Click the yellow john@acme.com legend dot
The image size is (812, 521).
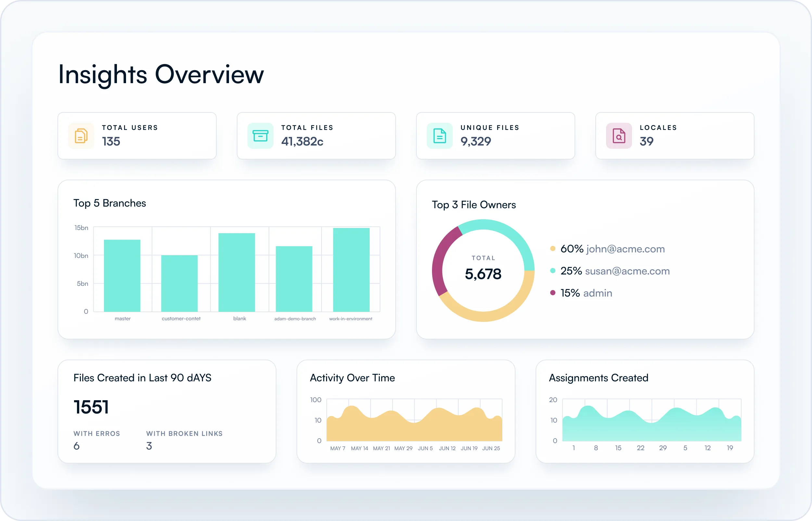click(552, 249)
